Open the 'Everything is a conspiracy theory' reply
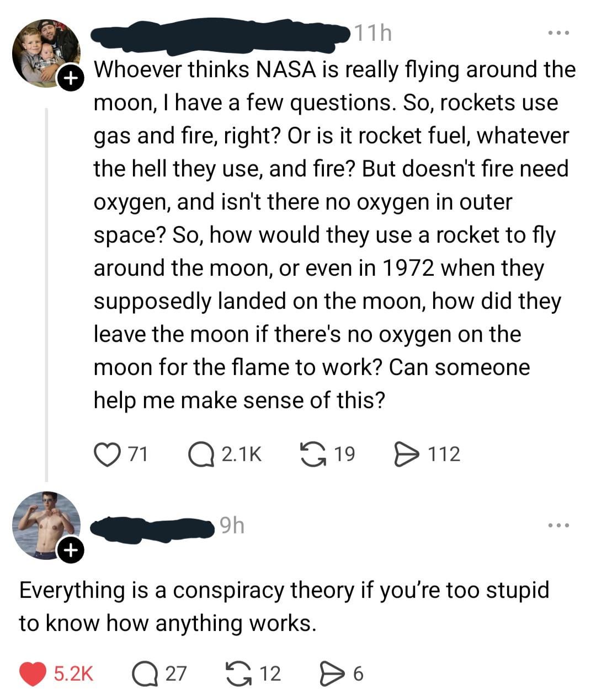Image resolution: width=596 pixels, height=700 pixels. coord(284,606)
